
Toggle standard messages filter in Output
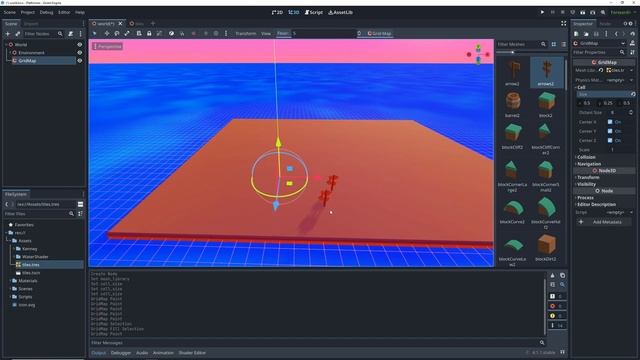(557, 296)
